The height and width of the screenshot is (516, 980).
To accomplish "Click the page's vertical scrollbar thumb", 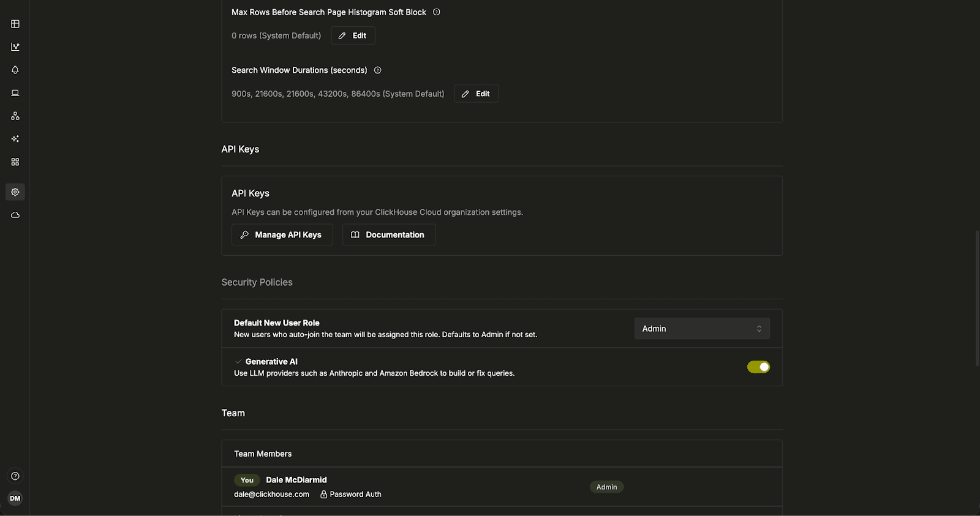I will (977, 298).
